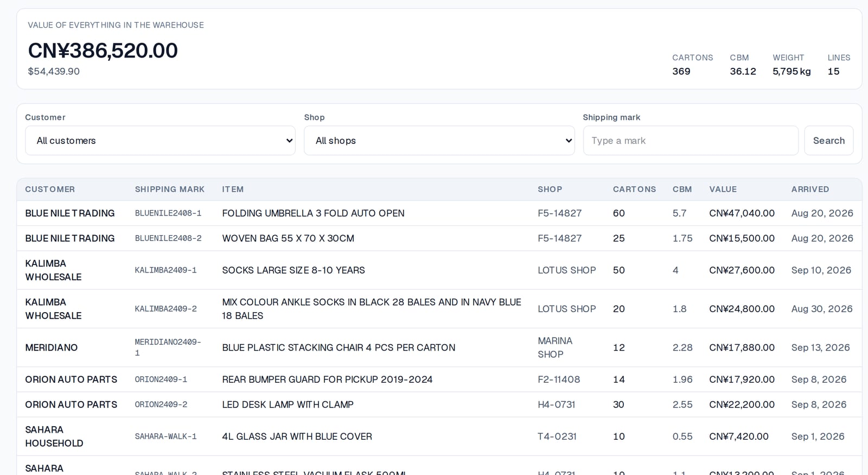The width and height of the screenshot is (868, 475).
Task: Click value CN¥27,600.00
Action: [x=742, y=270]
